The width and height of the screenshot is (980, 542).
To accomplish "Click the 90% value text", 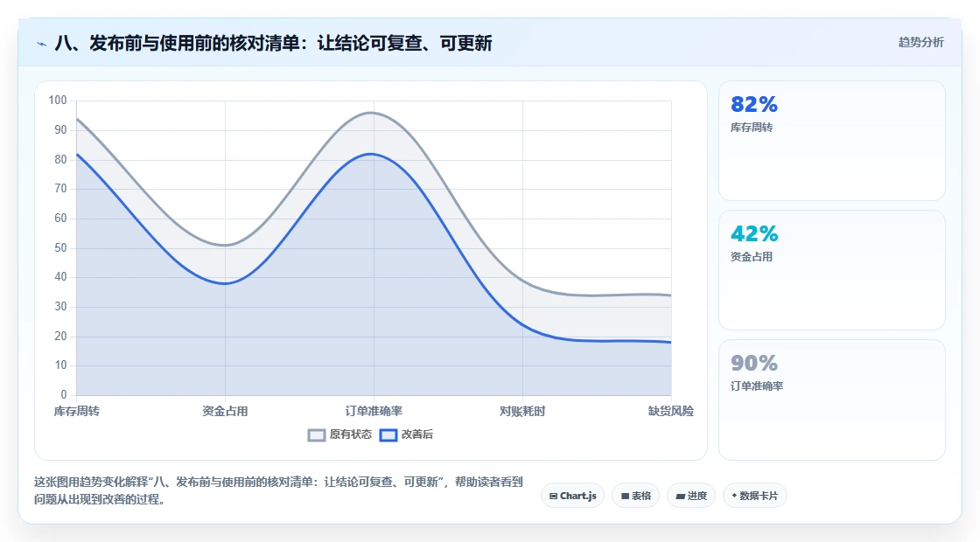I will (754, 363).
